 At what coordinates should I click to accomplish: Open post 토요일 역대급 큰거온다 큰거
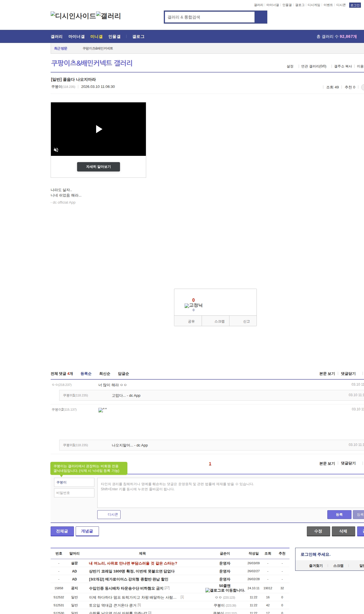coord(113,605)
